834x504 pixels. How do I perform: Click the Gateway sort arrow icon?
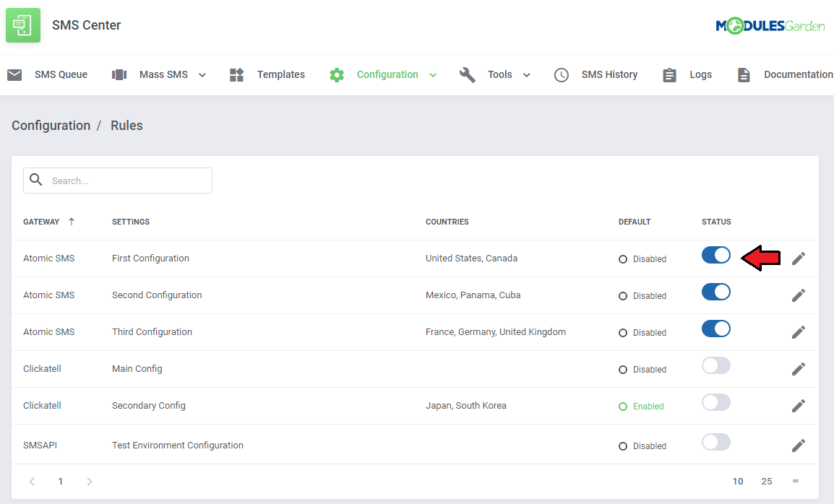(72, 222)
